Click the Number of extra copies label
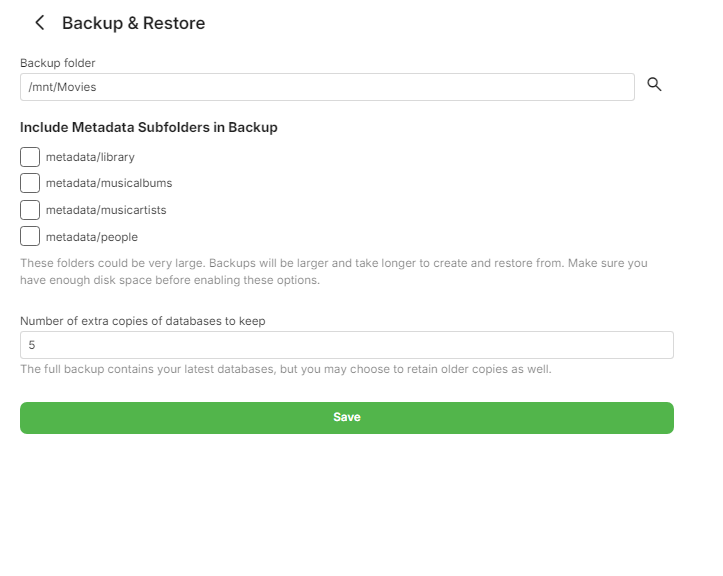The height and width of the screenshot is (576, 723). (143, 321)
